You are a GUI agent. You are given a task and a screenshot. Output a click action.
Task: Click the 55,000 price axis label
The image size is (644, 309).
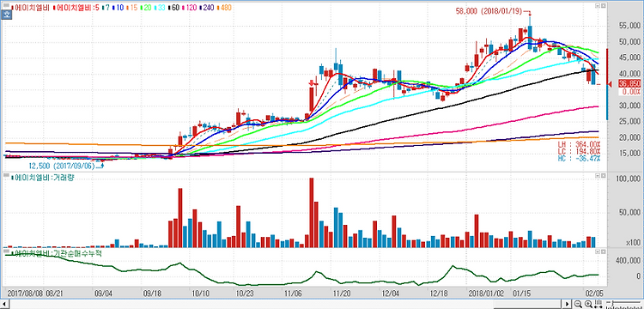[629, 27]
